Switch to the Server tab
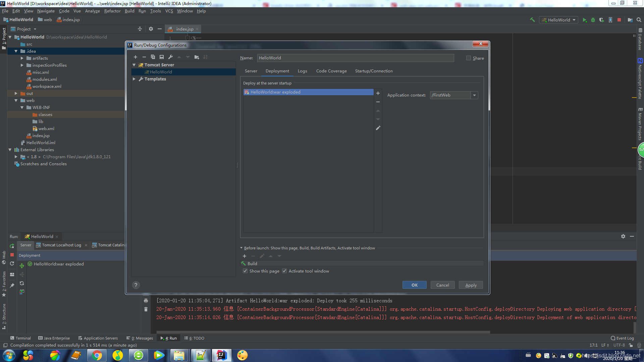 [x=250, y=71]
